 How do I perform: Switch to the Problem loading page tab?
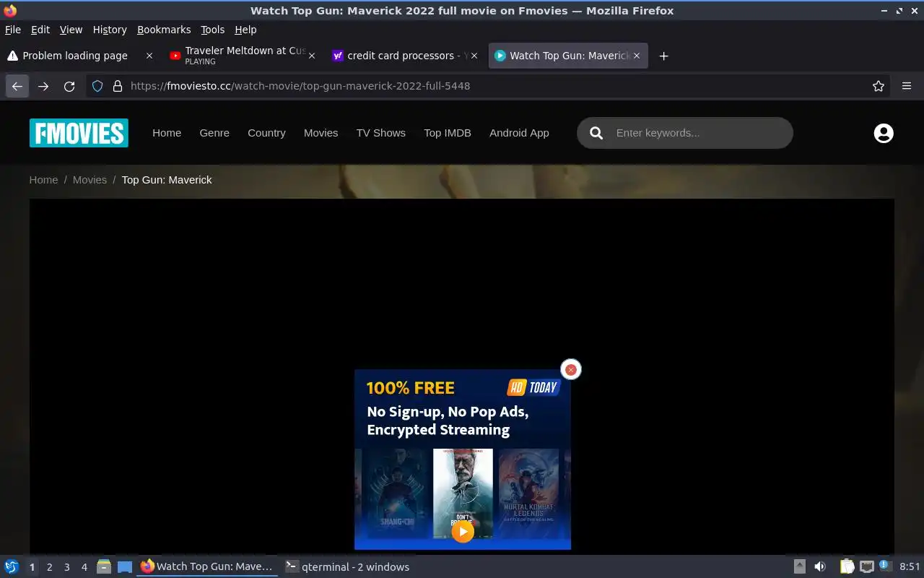(x=74, y=56)
